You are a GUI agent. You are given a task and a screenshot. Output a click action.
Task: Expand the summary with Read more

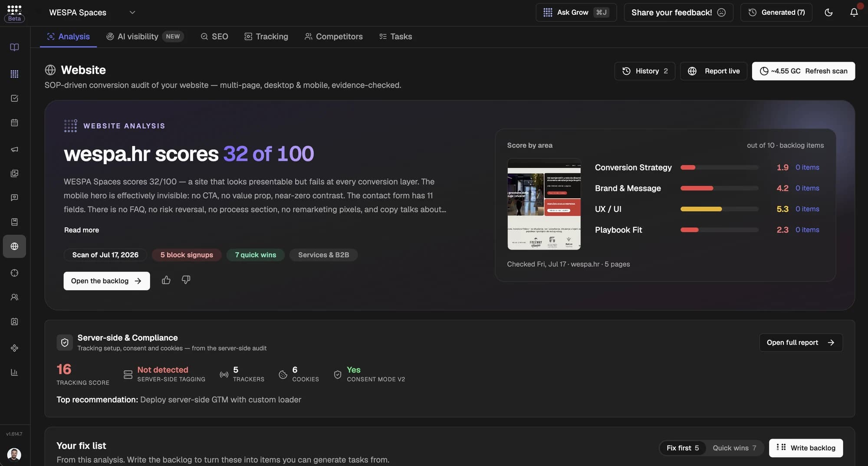click(x=82, y=230)
